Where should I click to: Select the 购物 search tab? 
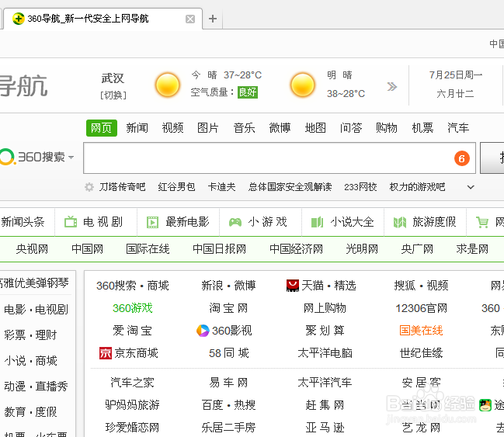pos(387,128)
